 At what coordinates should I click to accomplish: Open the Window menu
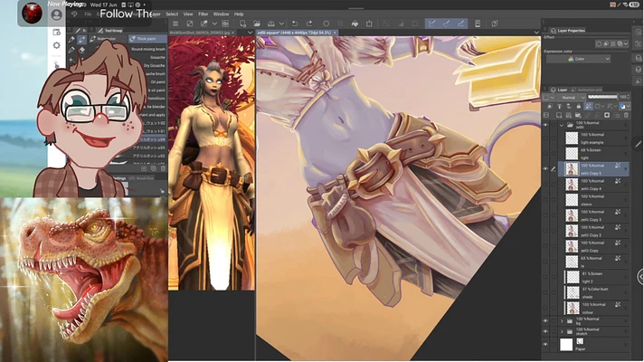pyautogui.click(x=221, y=14)
